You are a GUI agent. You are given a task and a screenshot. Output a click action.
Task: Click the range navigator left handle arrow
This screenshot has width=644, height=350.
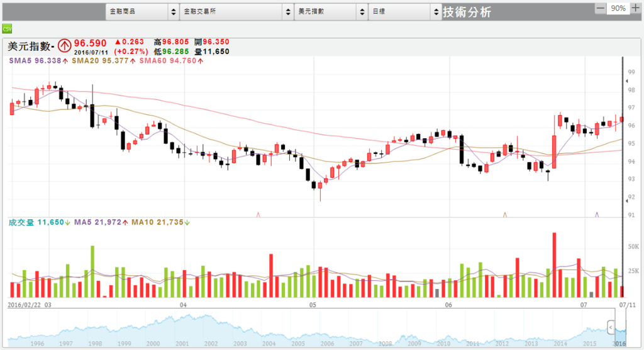click(611, 327)
